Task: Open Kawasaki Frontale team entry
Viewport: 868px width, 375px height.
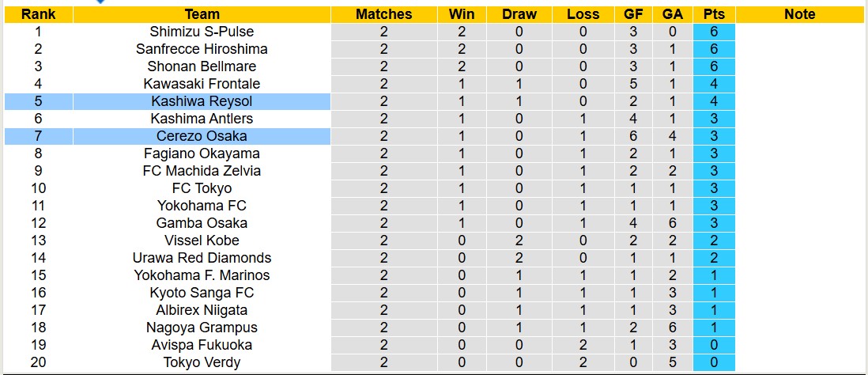Action: pyautogui.click(x=202, y=84)
